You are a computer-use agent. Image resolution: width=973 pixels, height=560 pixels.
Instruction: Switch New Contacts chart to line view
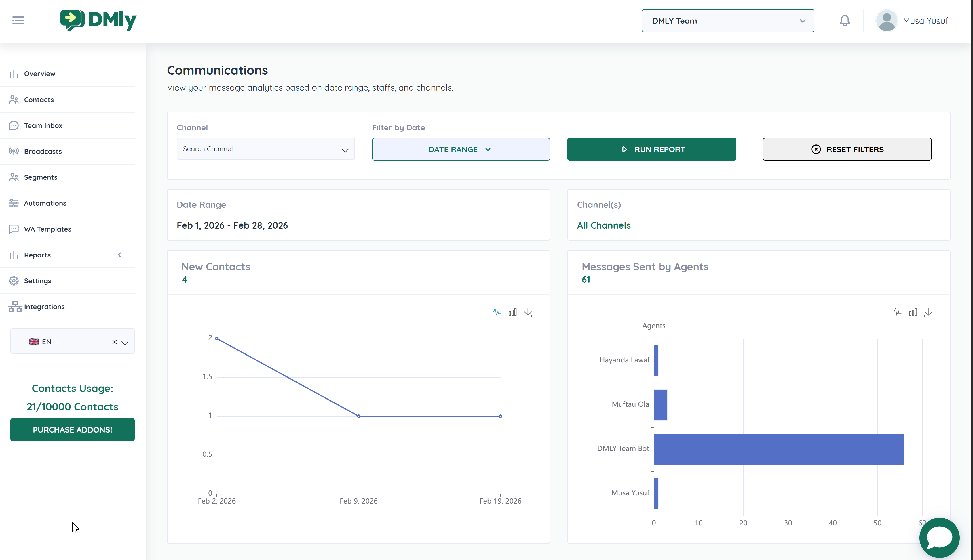click(497, 313)
